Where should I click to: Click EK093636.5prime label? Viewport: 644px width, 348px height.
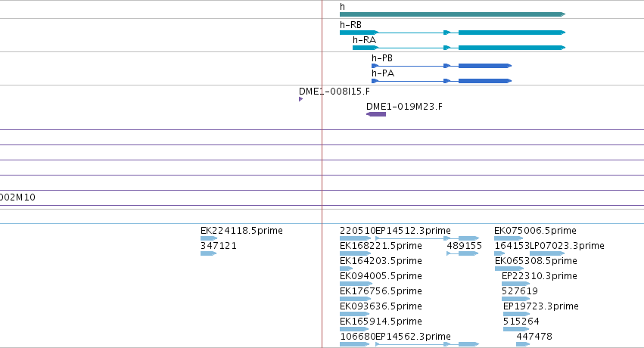coord(381,306)
